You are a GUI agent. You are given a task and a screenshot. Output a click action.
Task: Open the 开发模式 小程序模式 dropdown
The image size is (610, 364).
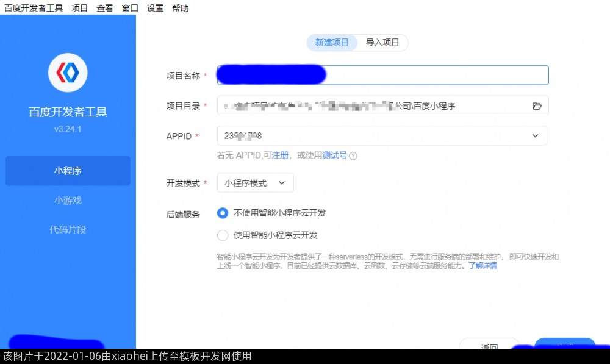tap(255, 183)
